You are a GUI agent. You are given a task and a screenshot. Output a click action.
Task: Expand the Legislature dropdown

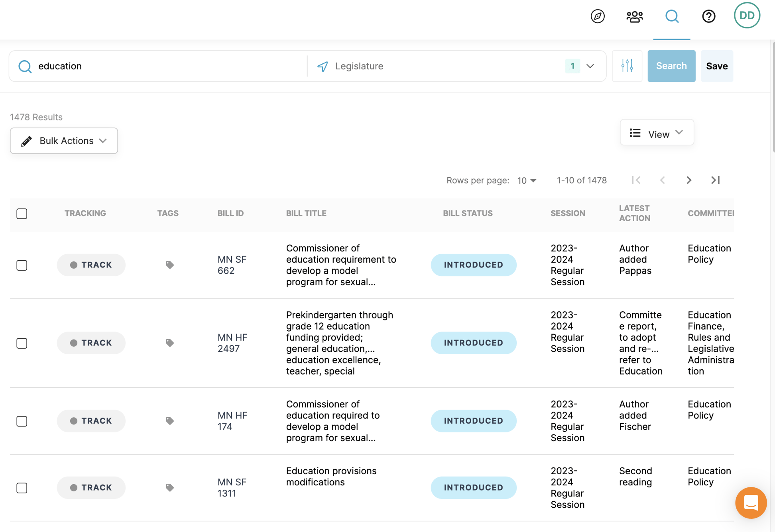[590, 66]
